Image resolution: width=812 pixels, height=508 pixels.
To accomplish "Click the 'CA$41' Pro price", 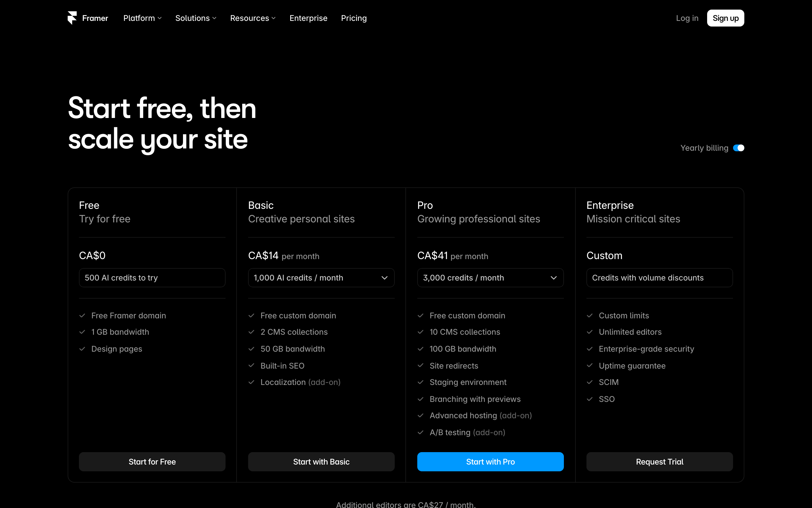I will (432, 255).
